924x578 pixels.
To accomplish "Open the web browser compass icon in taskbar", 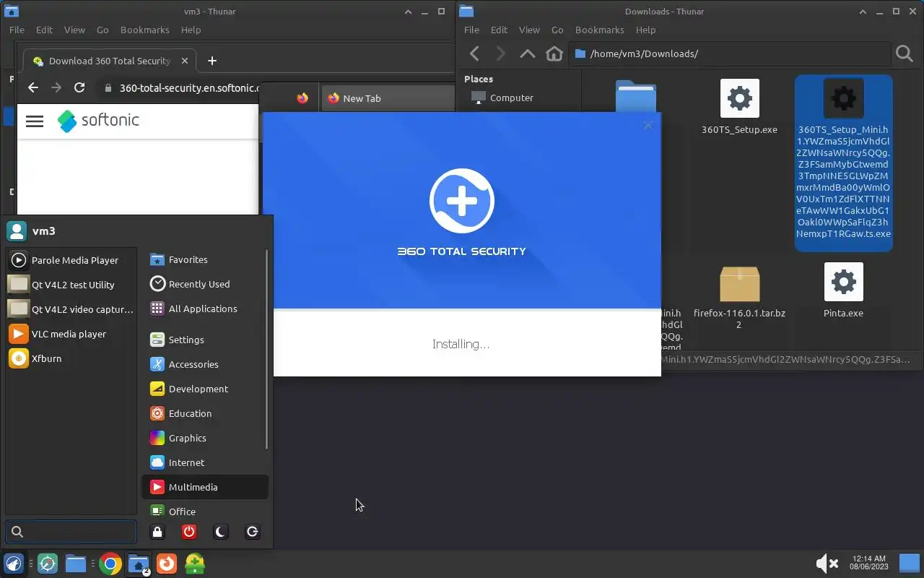I will [x=48, y=564].
